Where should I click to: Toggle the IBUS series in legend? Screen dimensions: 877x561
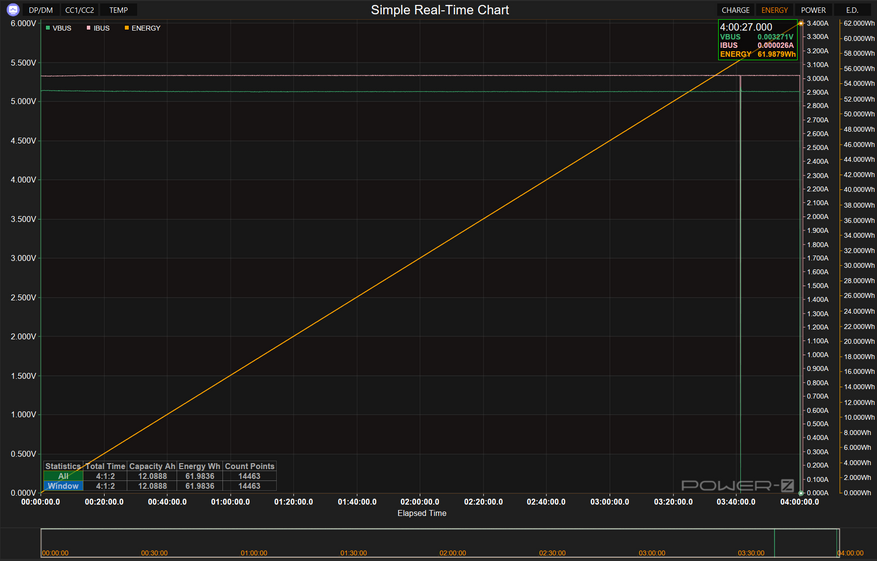click(x=101, y=28)
